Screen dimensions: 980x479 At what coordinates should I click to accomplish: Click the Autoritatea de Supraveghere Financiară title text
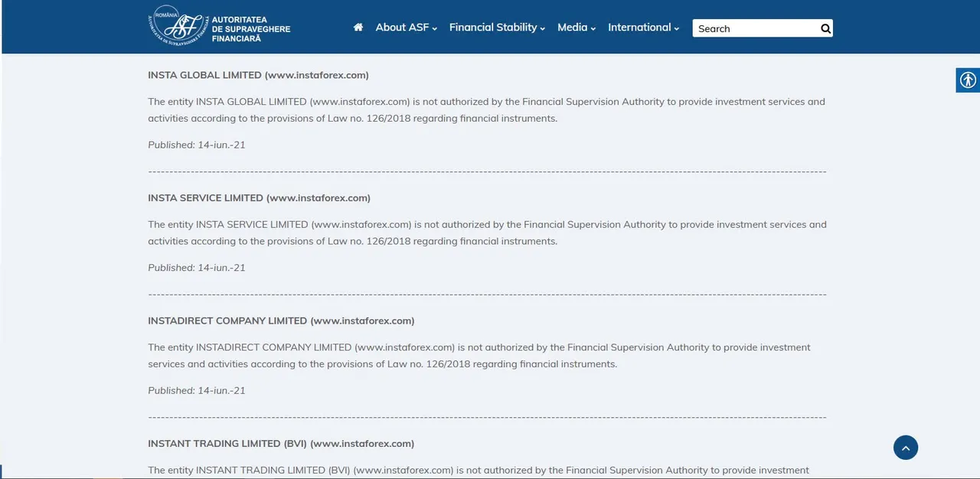pos(251,29)
